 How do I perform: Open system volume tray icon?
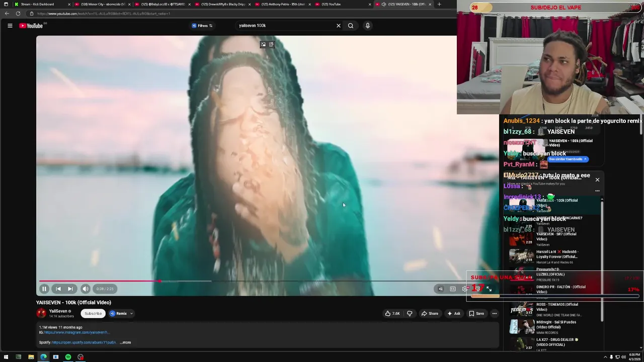tap(623, 357)
